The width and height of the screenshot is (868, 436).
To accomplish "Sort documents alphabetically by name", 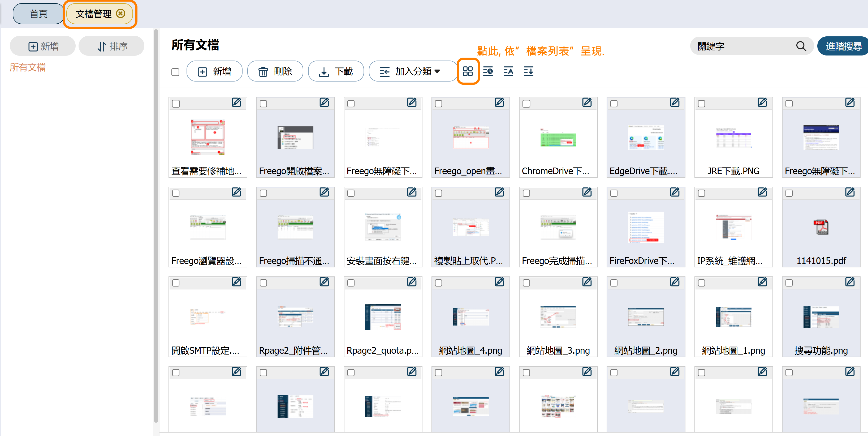I will click(x=508, y=71).
